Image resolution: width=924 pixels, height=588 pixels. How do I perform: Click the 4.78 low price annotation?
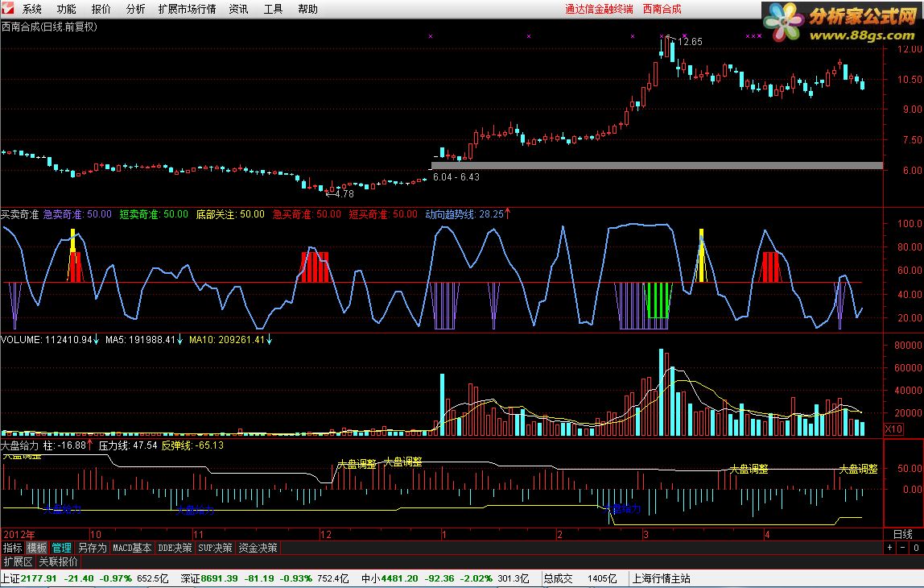tap(344, 193)
